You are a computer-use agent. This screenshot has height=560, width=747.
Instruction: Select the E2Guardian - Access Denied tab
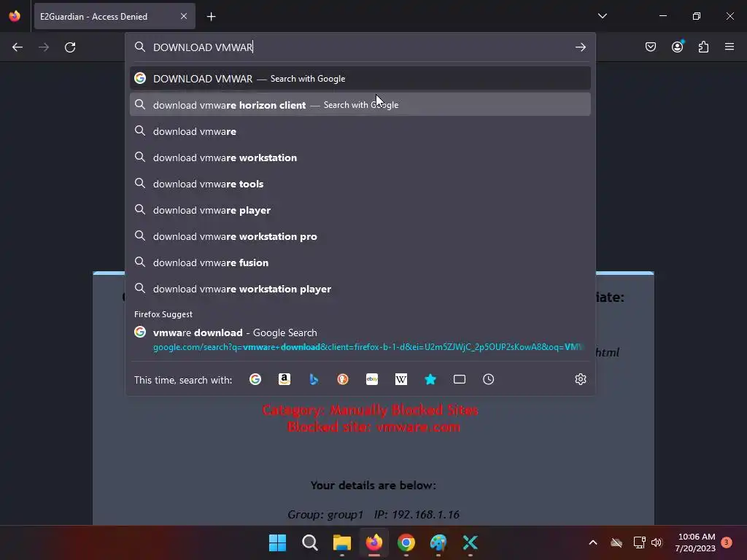coord(115,16)
